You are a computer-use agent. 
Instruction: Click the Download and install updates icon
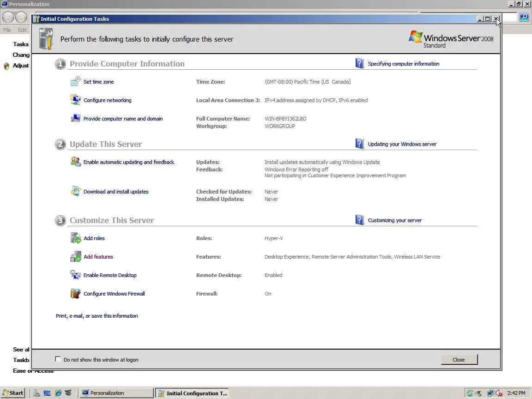coord(75,191)
